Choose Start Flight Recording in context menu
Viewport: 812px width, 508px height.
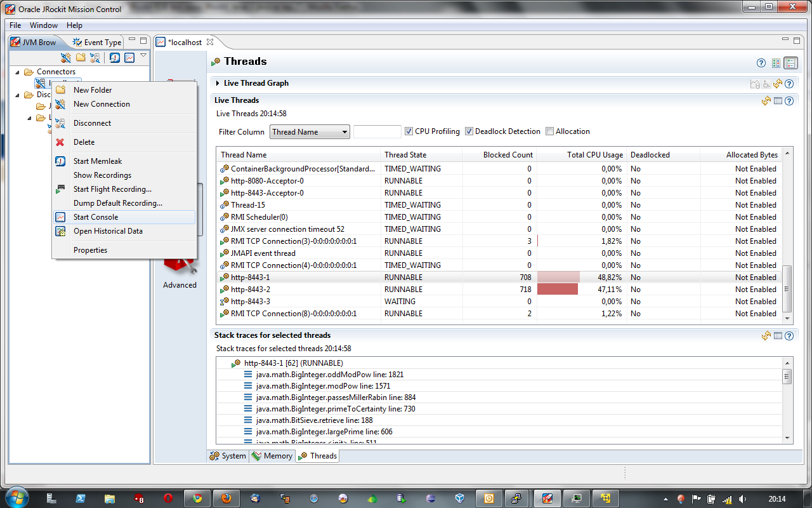(x=124, y=189)
